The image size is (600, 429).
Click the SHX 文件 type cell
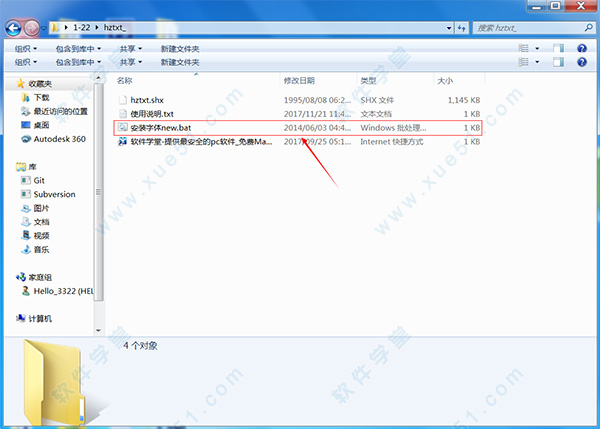(x=377, y=100)
